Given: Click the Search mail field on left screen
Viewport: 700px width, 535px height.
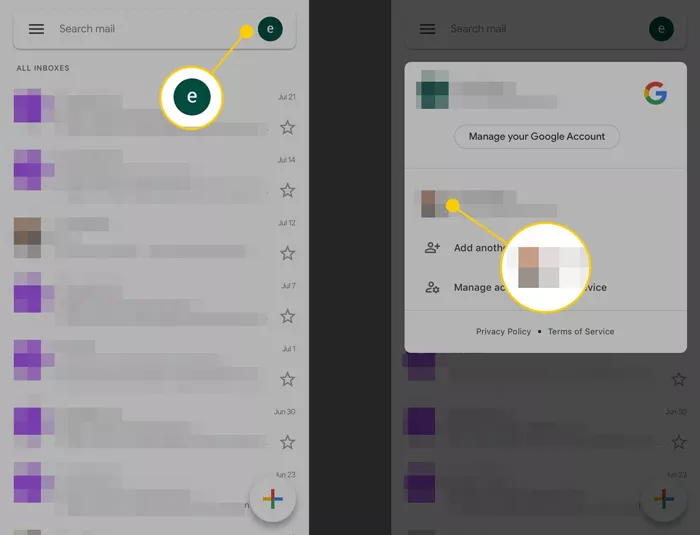Looking at the screenshot, I should click(140, 29).
